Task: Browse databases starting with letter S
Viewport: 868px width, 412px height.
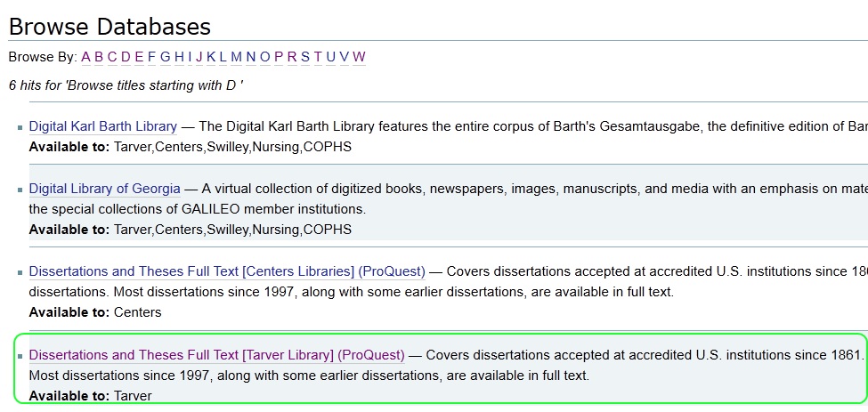Action: point(305,56)
